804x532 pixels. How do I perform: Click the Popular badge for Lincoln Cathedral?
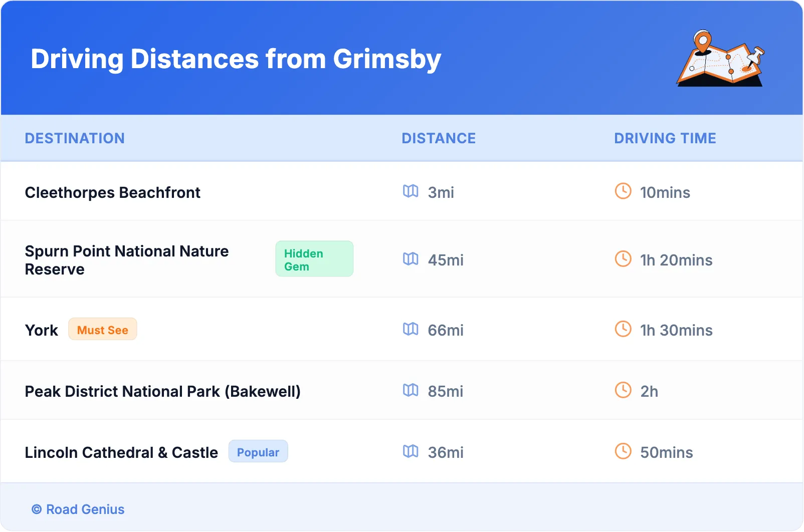tap(258, 451)
